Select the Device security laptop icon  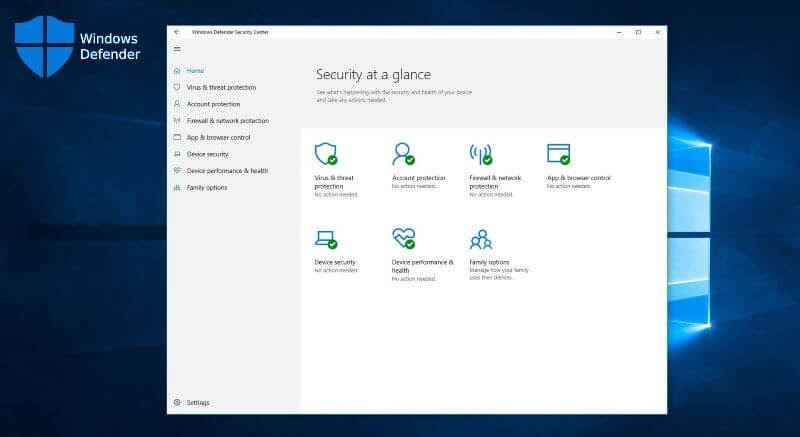click(325, 238)
